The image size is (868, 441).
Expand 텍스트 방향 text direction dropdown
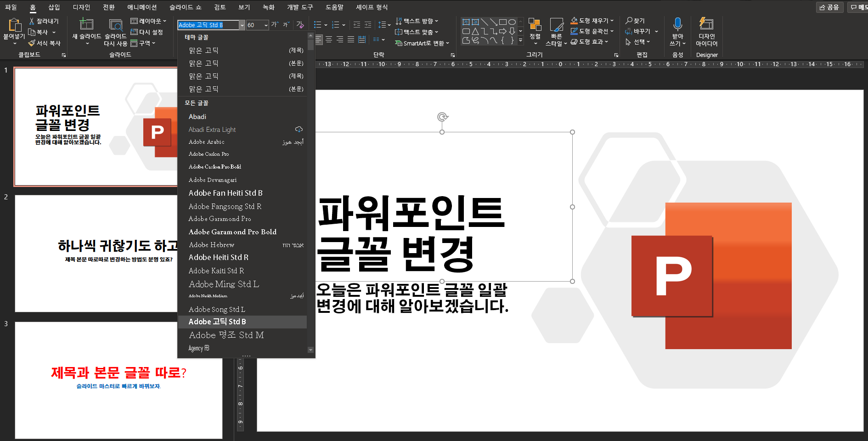pyautogui.click(x=436, y=21)
